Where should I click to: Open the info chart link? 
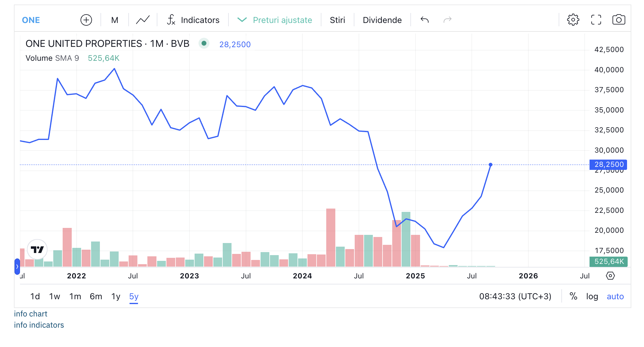pyautogui.click(x=31, y=314)
